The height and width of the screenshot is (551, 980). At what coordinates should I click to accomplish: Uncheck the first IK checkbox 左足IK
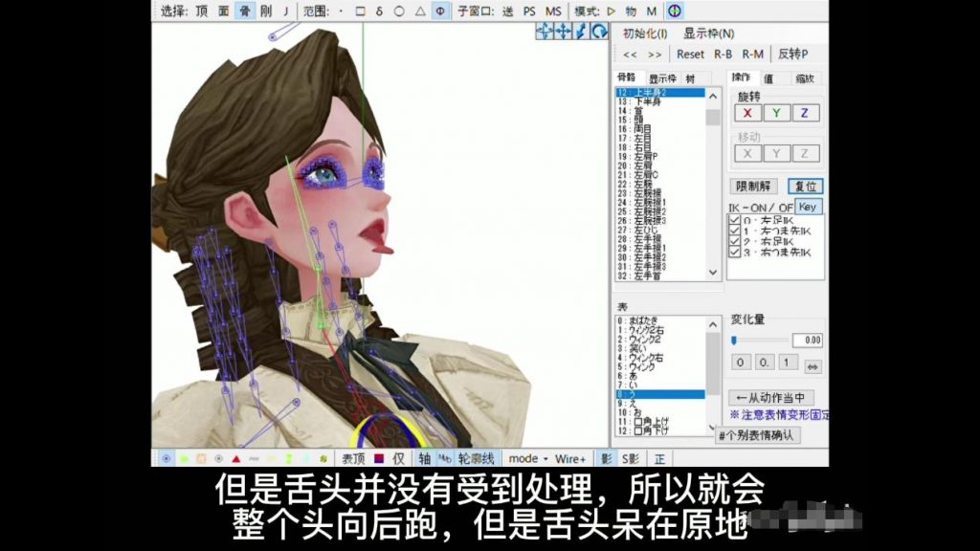(735, 220)
